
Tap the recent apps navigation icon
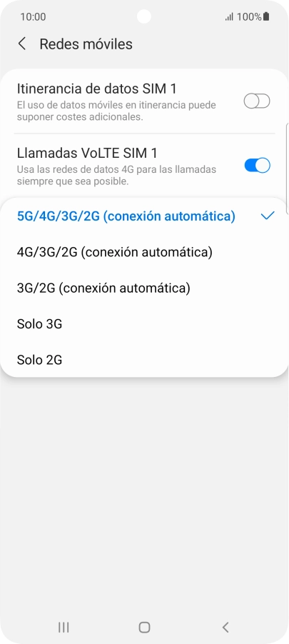coord(64,627)
